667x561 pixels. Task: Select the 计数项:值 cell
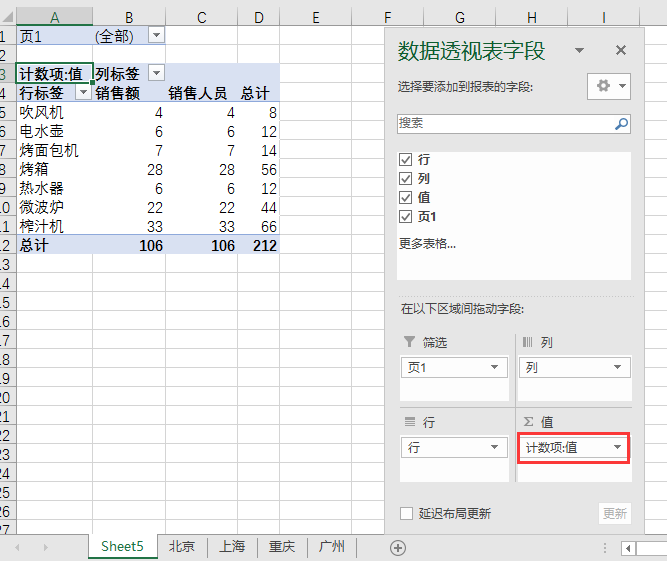[54, 73]
